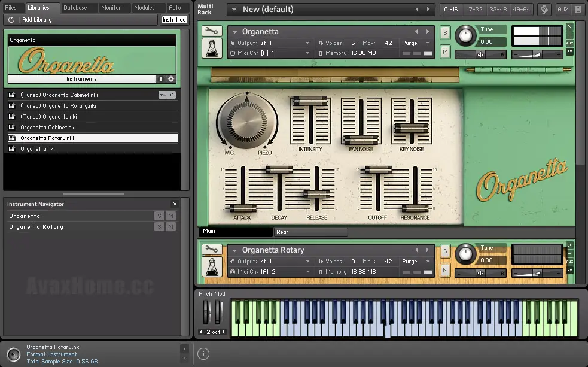Mute the Organetta instrument in the rack
Screen dimensions: 588x367
point(445,51)
